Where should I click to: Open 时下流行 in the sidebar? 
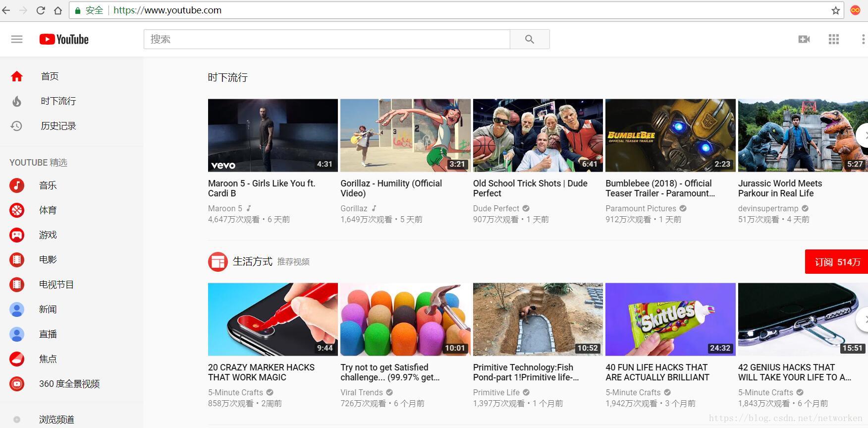click(58, 101)
